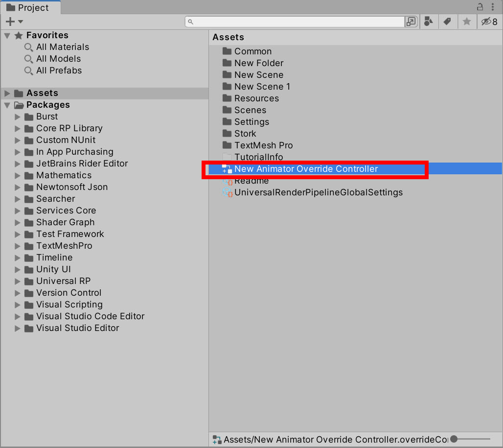Click the New Scene 1 folder icon

227,86
